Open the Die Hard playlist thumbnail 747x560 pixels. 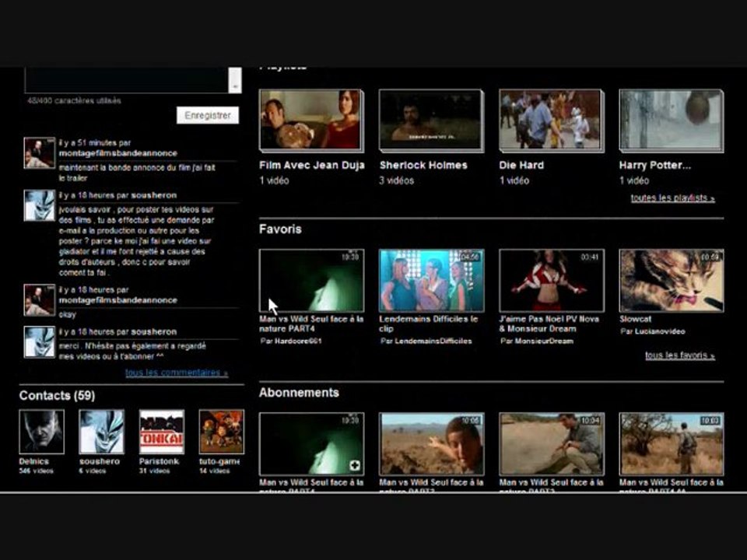click(x=551, y=121)
